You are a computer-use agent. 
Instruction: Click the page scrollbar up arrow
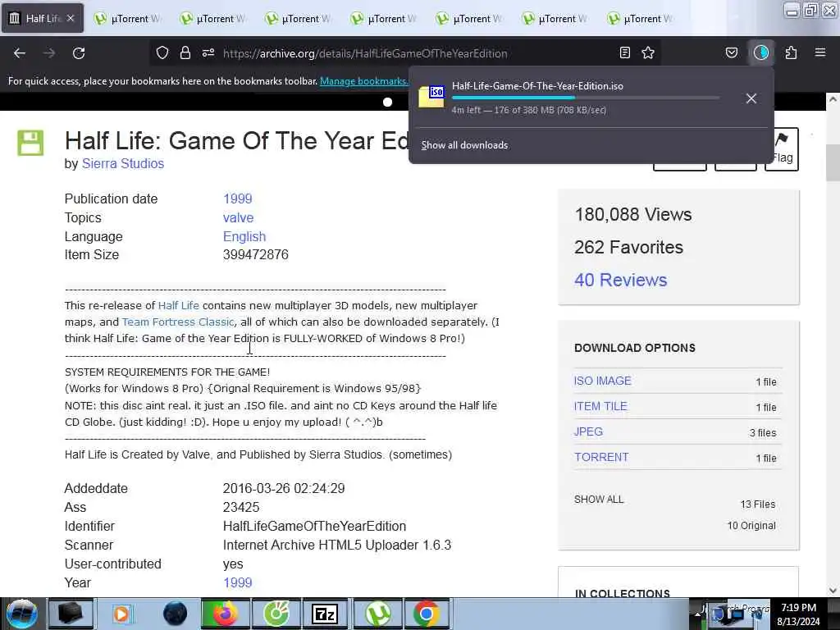pyautogui.click(x=833, y=99)
